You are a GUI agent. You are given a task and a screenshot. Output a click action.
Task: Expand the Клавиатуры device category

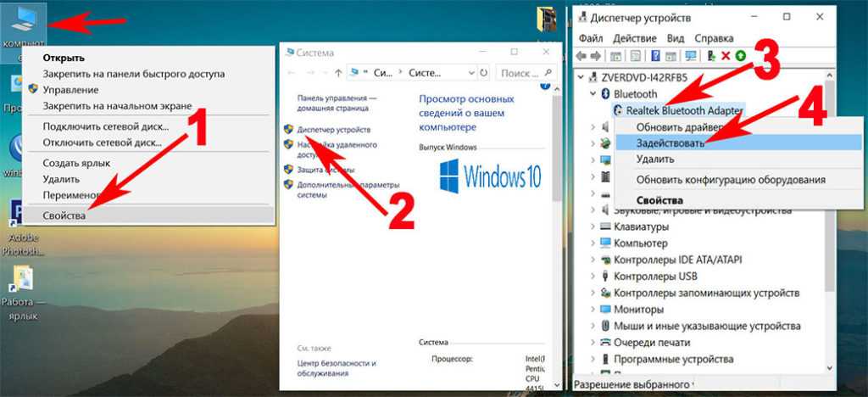point(593,227)
